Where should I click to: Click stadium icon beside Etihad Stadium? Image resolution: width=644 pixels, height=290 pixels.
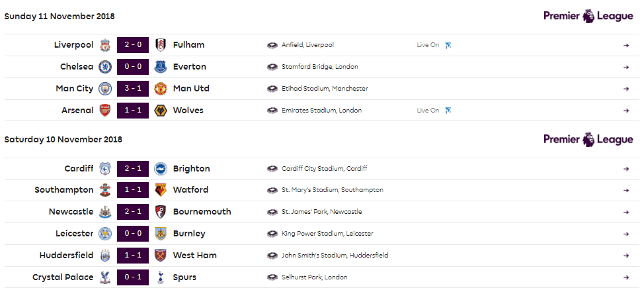pos(272,89)
